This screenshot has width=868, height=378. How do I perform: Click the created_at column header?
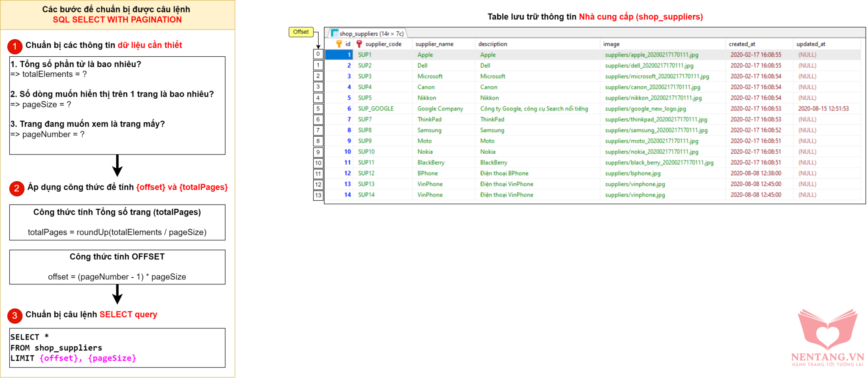click(742, 44)
